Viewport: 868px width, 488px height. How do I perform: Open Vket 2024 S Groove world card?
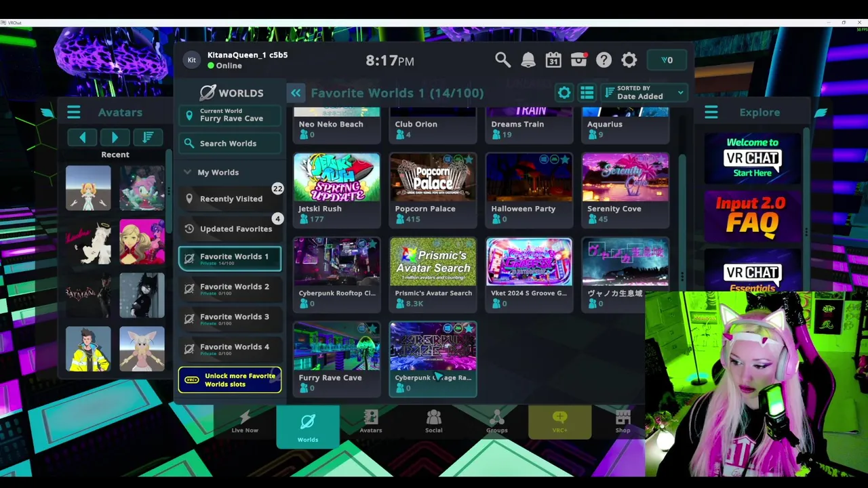529,274
